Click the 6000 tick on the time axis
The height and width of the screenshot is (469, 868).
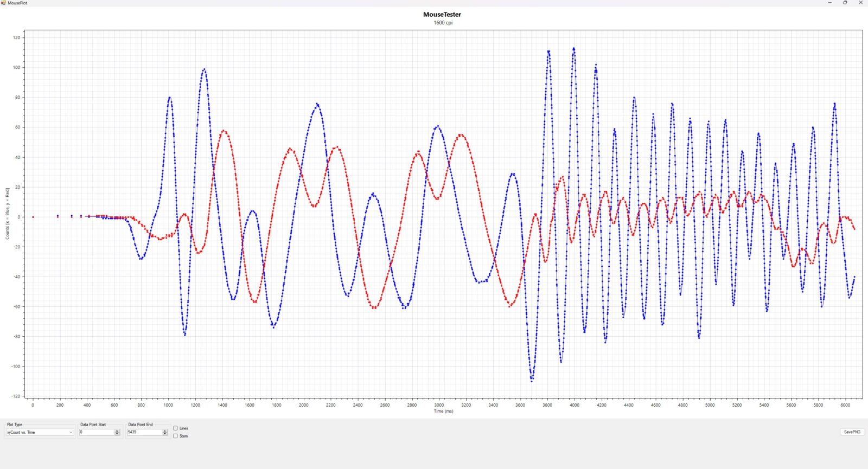click(845, 405)
